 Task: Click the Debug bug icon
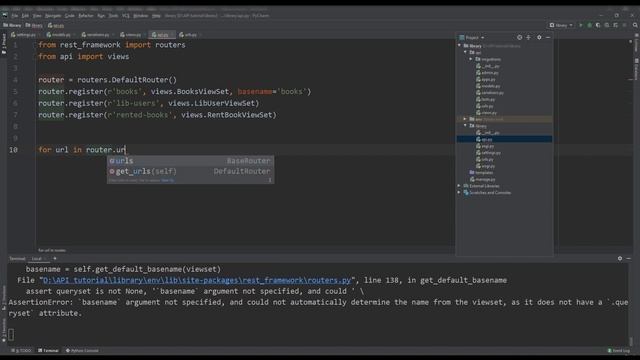pos(589,25)
